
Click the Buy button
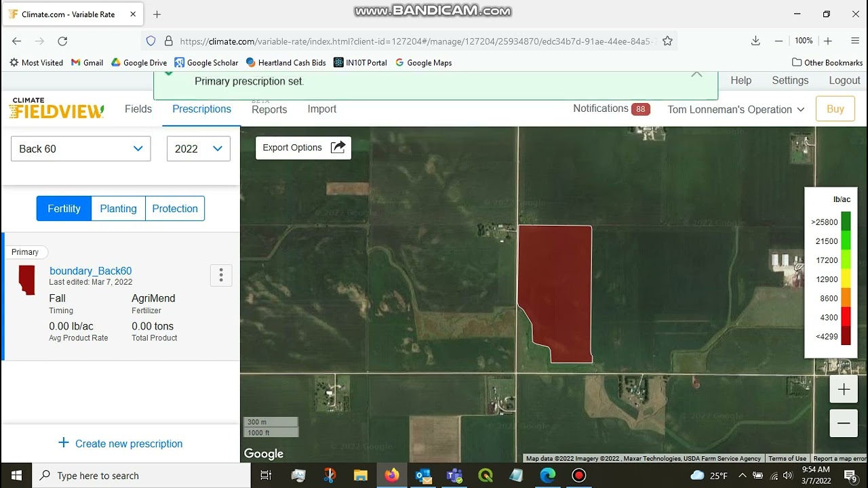pos(835,108)
